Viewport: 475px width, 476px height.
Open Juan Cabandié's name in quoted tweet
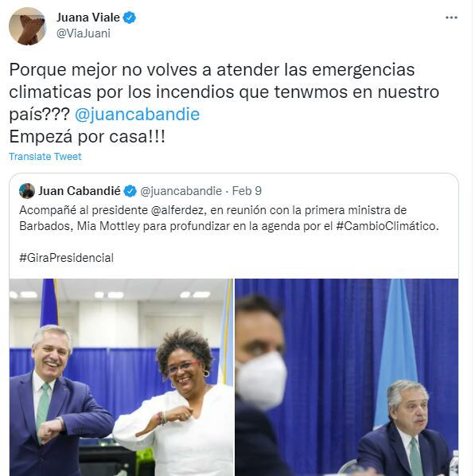[x=80, y=191]
